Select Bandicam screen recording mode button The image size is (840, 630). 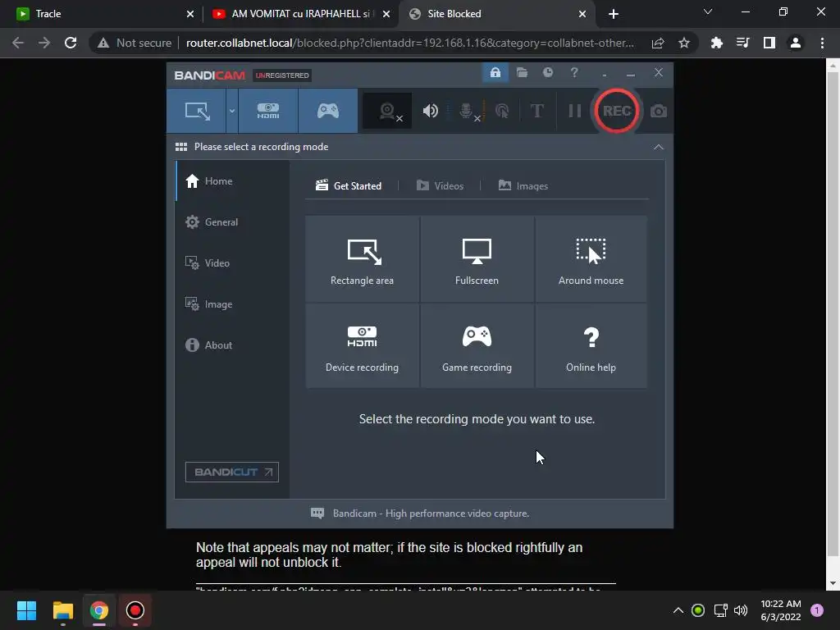197,111
